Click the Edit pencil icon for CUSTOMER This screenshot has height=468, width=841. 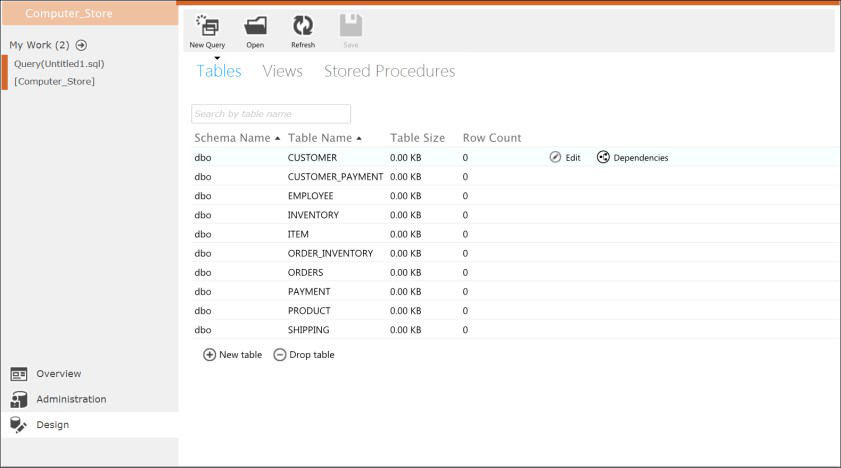tap(556, 157)
